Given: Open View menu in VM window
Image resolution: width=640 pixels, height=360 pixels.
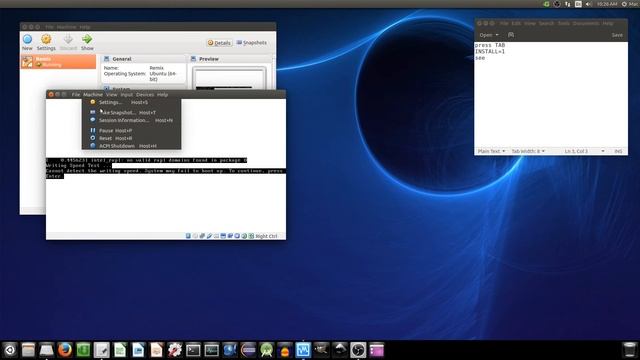Looking at the screenshot, I should click(x=111, y=94).
